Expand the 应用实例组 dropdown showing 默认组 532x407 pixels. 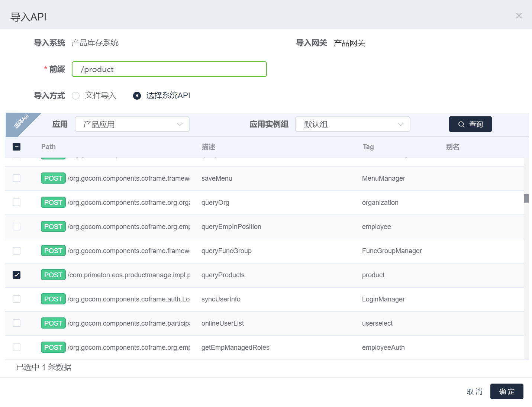[352, 125]
